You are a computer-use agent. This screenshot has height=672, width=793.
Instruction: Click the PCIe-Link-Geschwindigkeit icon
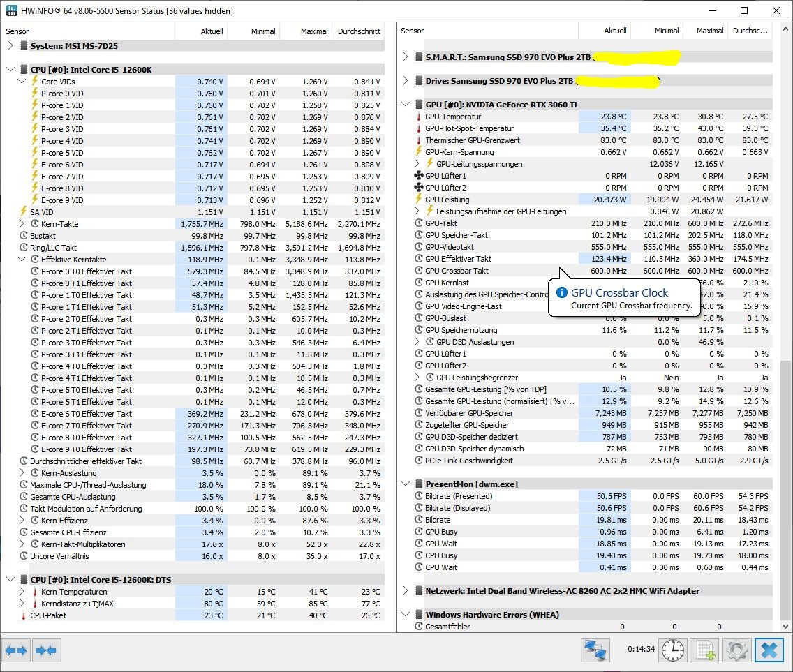click(x=419, y=460)
